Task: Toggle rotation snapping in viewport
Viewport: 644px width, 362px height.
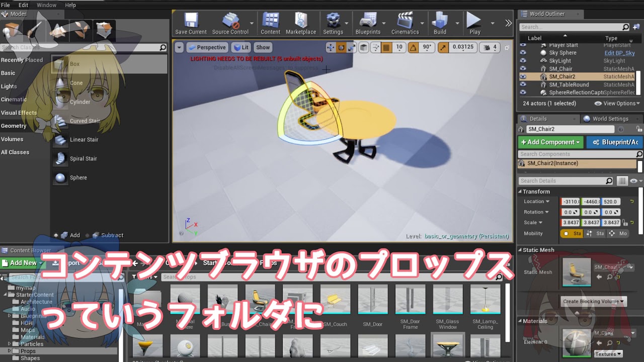Action: (x=413, y=47)
